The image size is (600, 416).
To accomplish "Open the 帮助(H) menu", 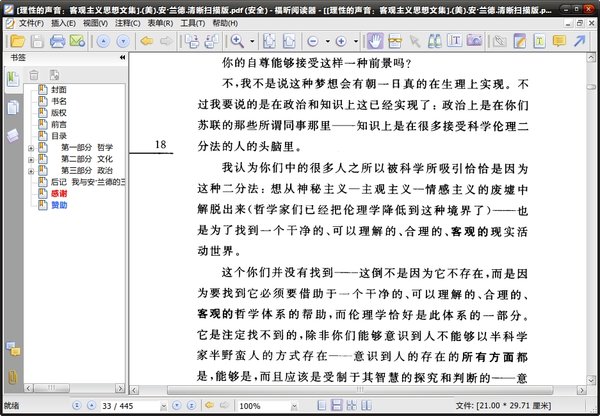I will [x=225, y=23].
